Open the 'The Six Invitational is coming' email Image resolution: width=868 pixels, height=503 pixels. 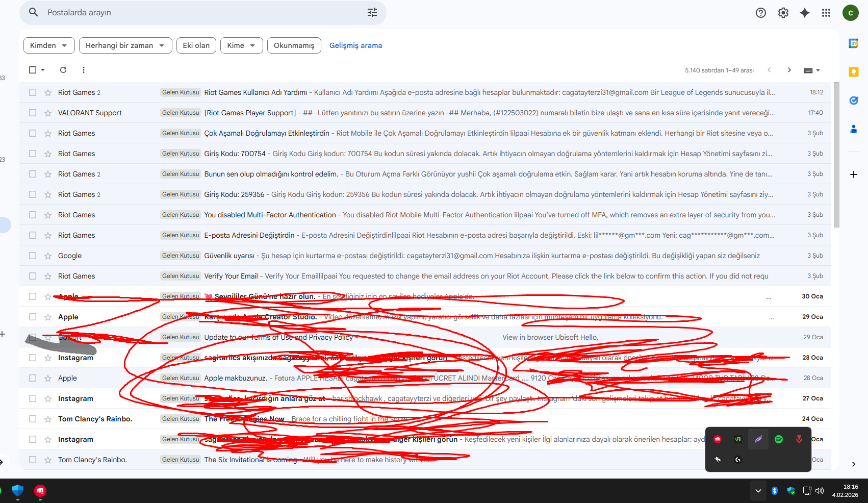point(426,460)
